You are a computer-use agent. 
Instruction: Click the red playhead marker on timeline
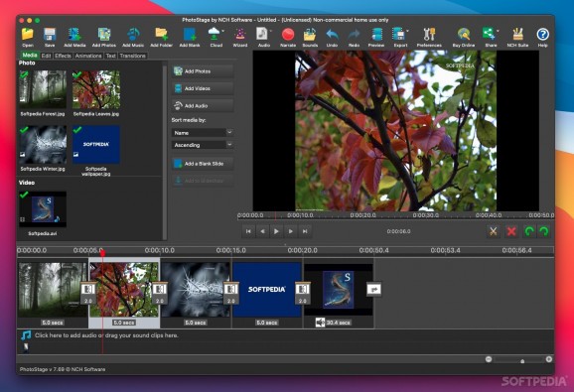click(x=102, y=253)
